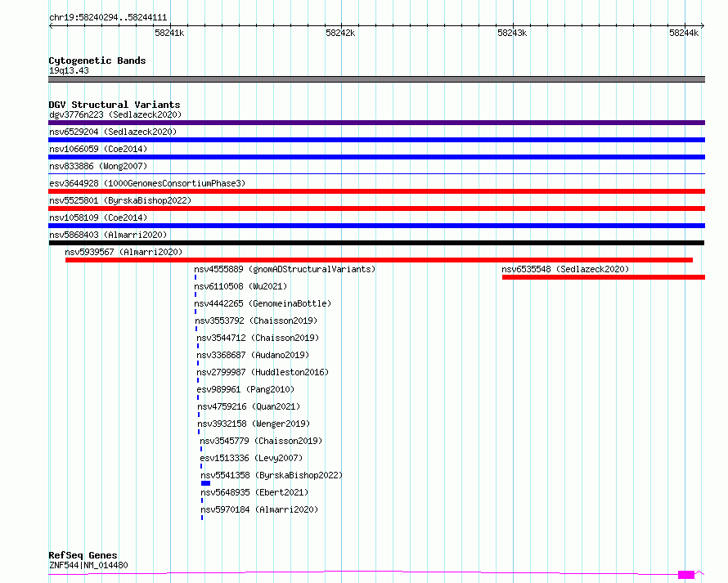
Task: Click esv989961 (Pang2010) variant label
Action: pyautogui.click(x=245, y=389)
